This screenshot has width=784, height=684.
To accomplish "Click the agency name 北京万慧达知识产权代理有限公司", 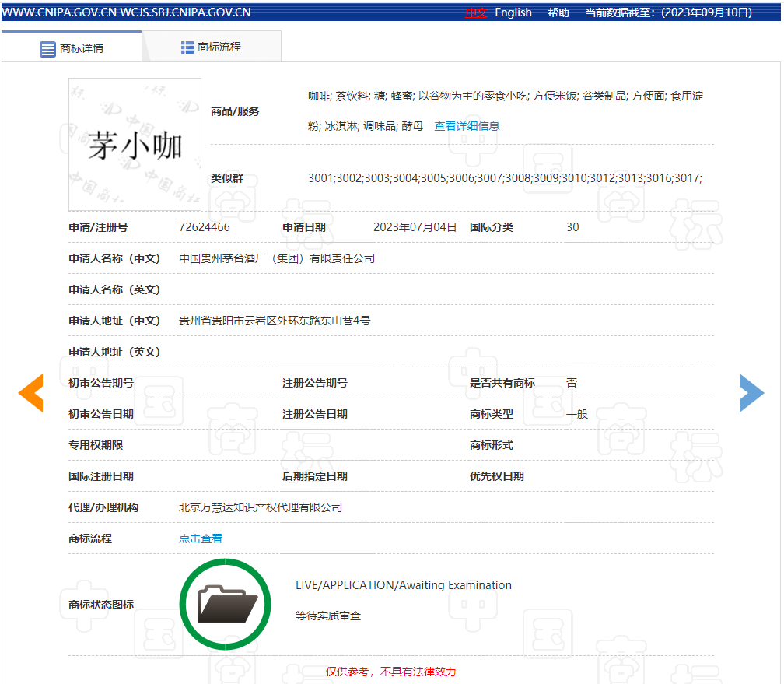I will 261,507.
